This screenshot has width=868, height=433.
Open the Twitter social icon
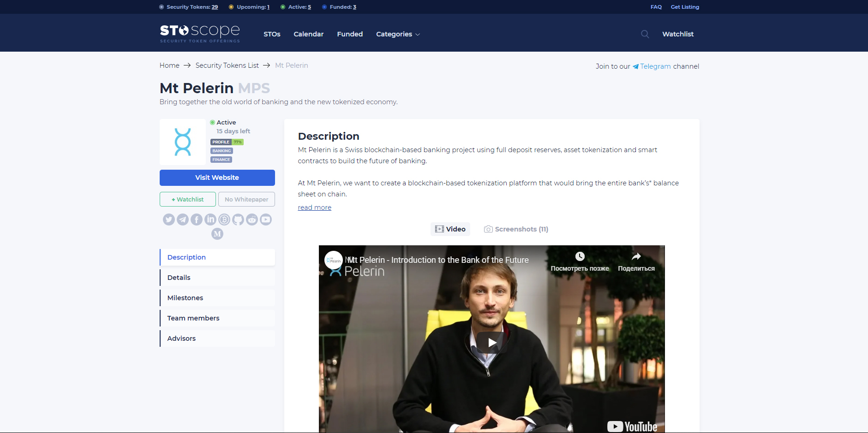point(169,219)
